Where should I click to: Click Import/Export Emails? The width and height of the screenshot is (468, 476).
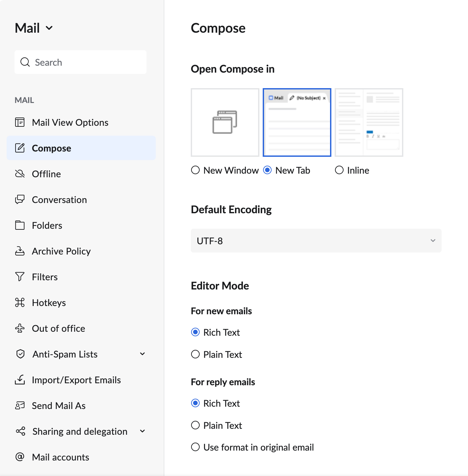76,380
